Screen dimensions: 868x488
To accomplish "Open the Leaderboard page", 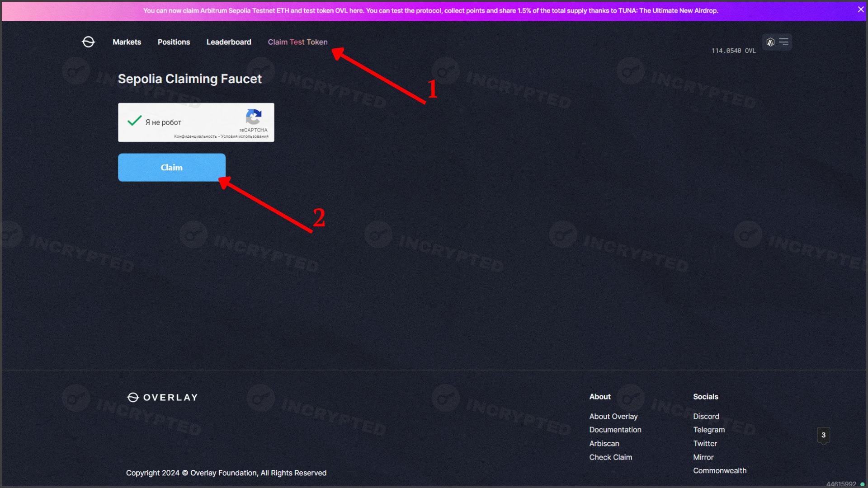I will pos(229,42).
